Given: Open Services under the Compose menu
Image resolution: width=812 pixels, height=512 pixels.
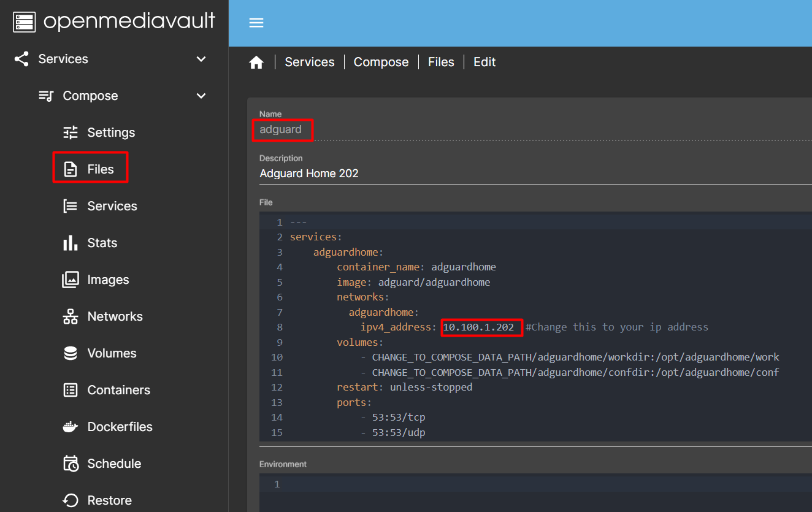Looking at the screenshot, I should (112, 206).
